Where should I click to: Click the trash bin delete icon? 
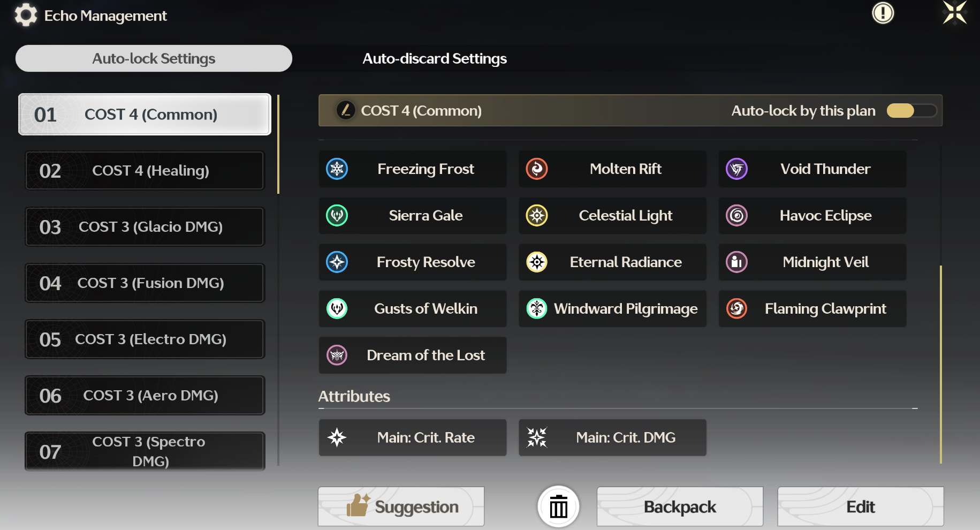[559, 506]
